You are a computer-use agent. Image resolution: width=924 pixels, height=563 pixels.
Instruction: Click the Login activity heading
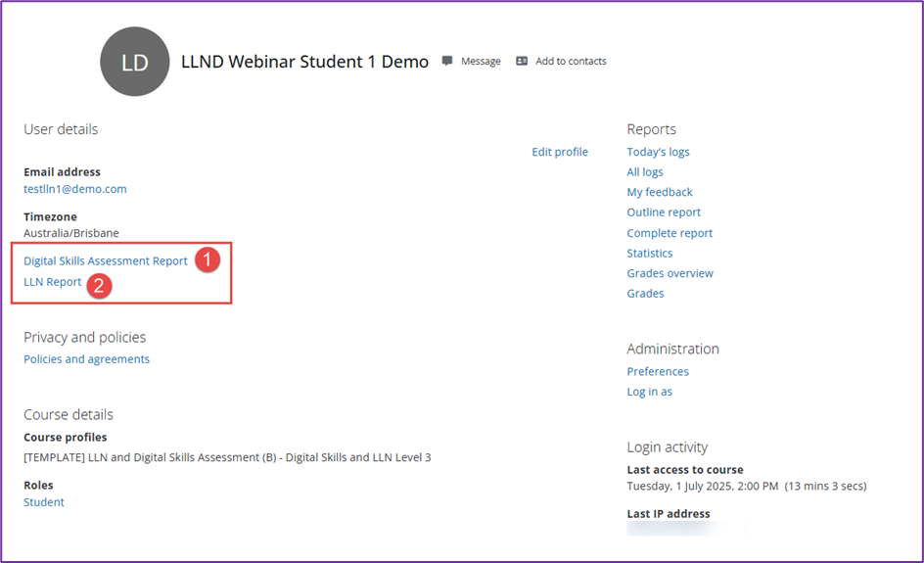point(668,446)
